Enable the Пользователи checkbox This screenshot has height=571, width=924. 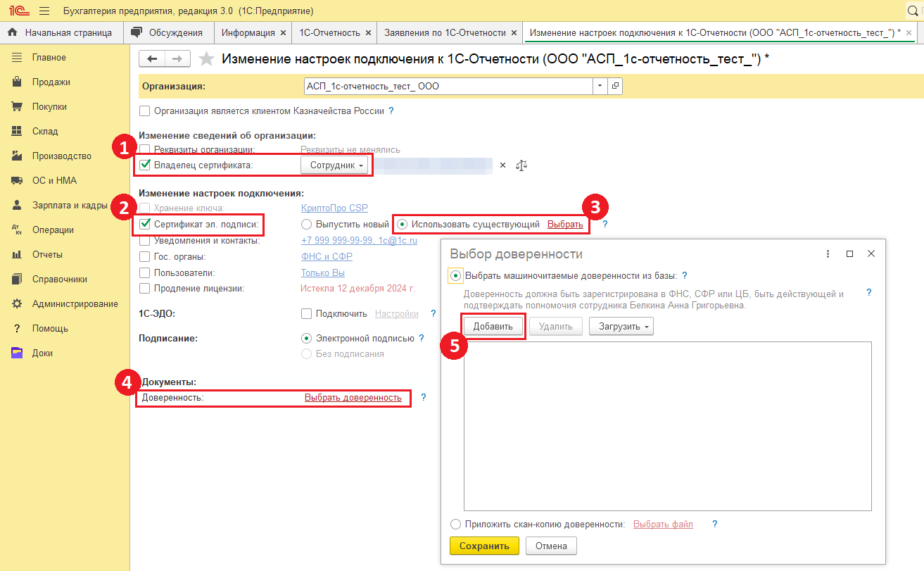[x=145, y=272]
